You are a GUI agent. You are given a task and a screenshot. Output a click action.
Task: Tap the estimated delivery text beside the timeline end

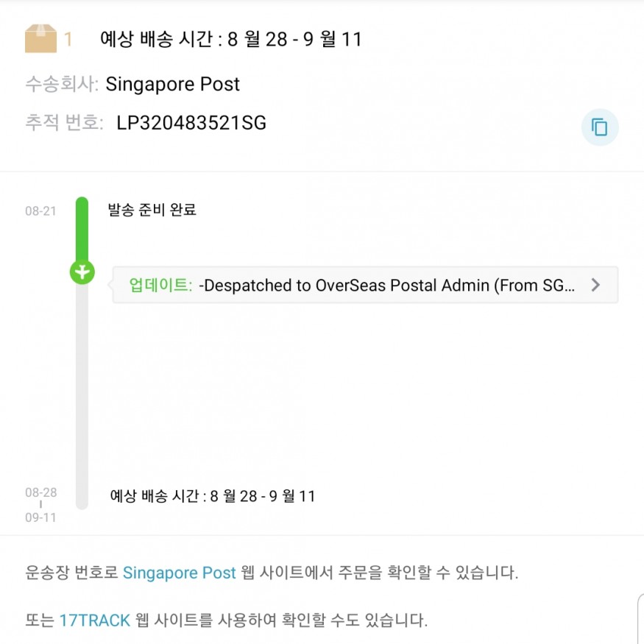tap(213, 496)
